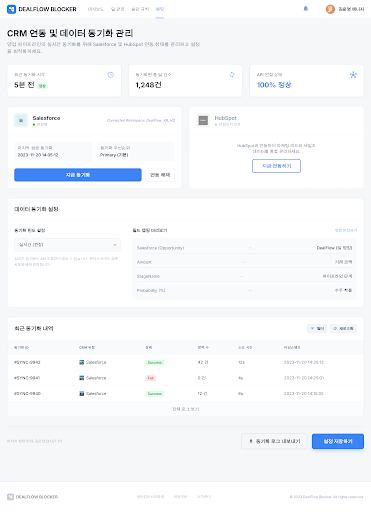Click the DealFlow Blocker logo in the header

(x=42, y=9)
